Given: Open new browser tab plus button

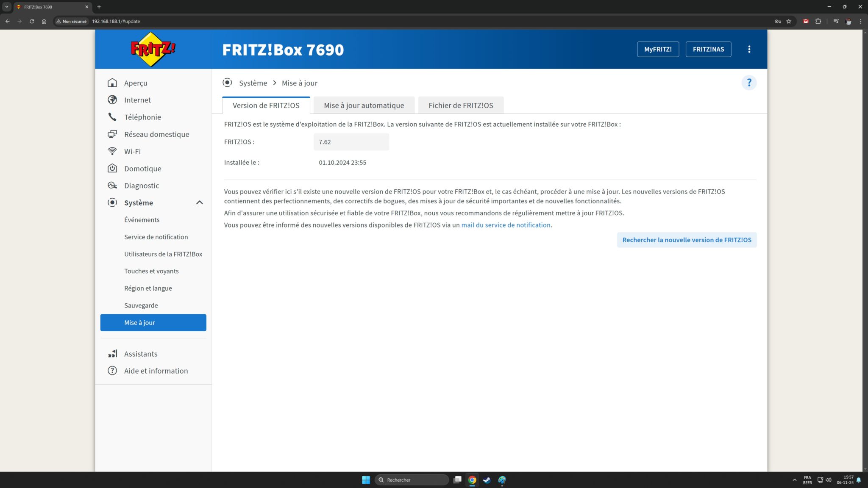Looking at the screenshot, I should 99,7.
